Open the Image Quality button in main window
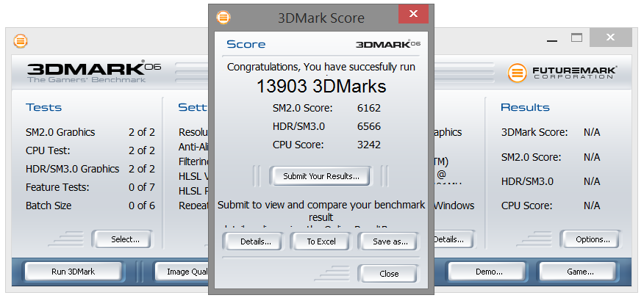This screenshot has height=298, width=644. tap(181, 272)
